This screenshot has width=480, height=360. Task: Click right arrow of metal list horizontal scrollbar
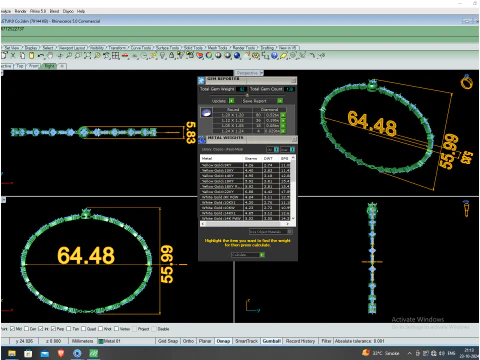click(288, 224)
